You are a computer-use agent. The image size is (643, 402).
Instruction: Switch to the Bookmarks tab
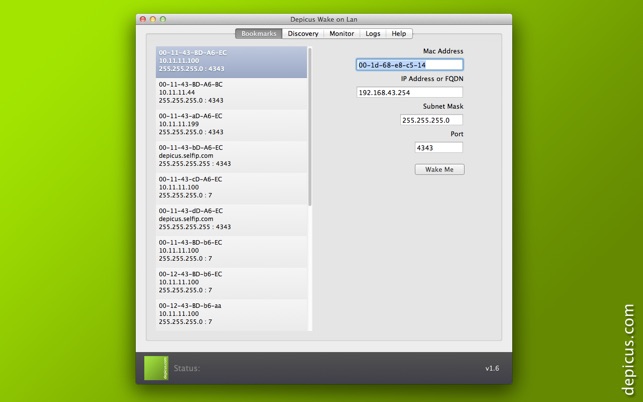click(259, 34)
